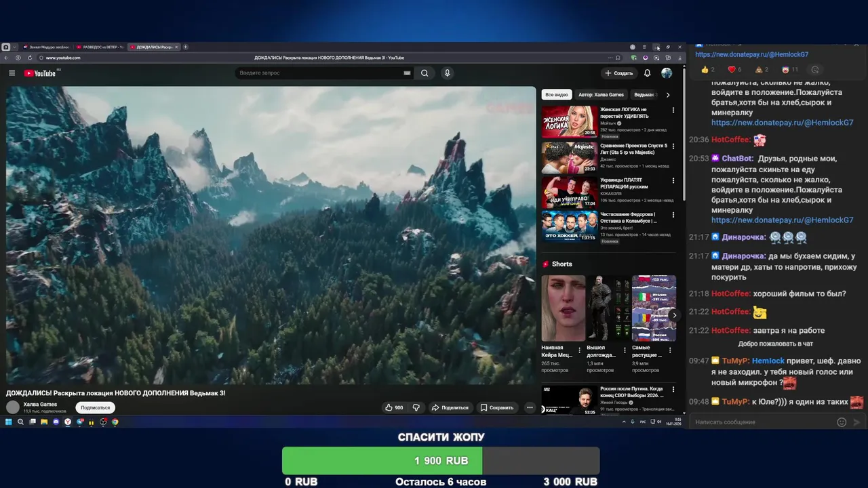
Task: Select the Все видео filter chip
Action: point(557,95)
